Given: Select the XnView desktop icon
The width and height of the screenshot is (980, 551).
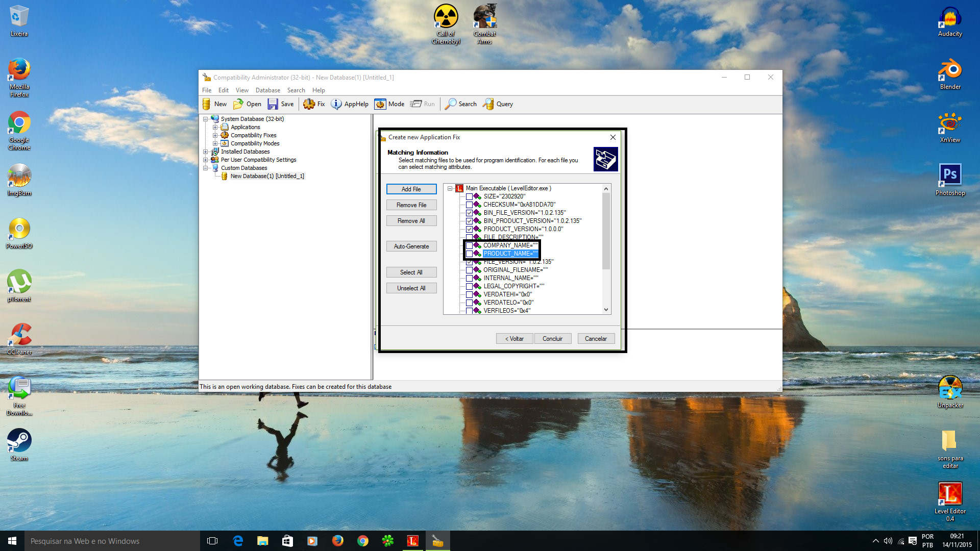Looking at the screenshot, I should point(950,127).
